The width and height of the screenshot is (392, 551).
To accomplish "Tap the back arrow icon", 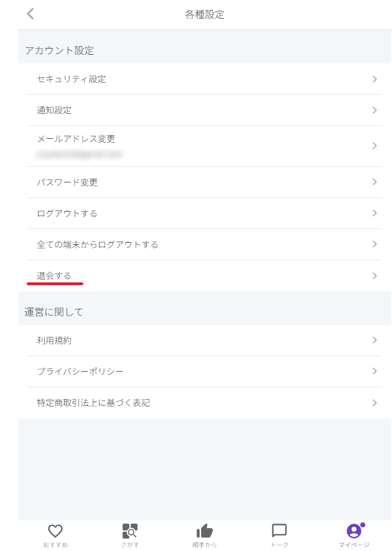I will (x=30, y=14).
